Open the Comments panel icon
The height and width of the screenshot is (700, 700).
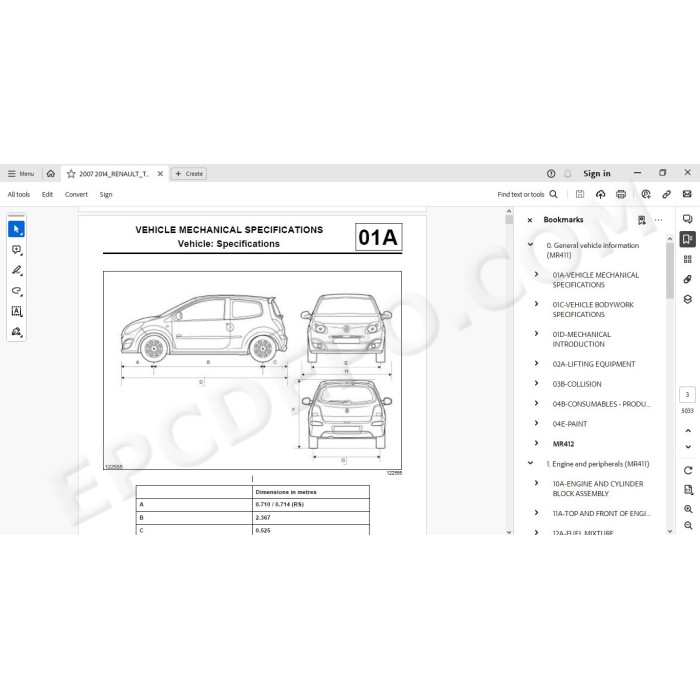tap(688, 219)
